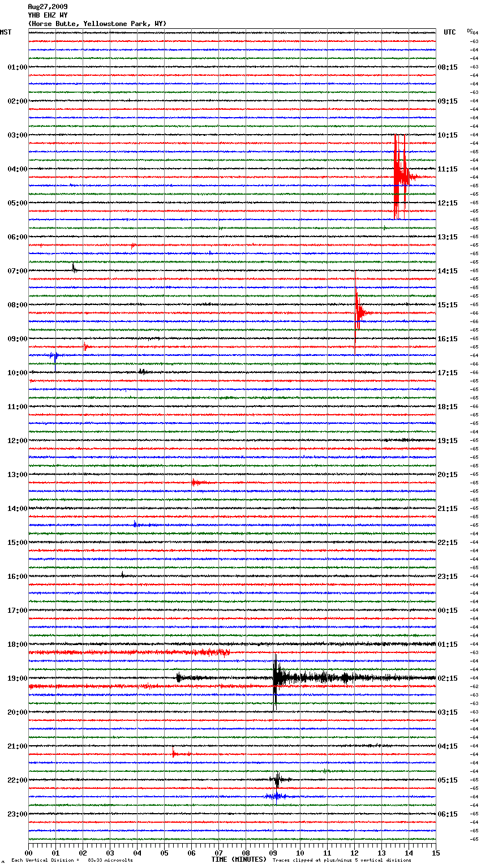
Task: Click the 23:15 UTC time label
Action: 448,577
